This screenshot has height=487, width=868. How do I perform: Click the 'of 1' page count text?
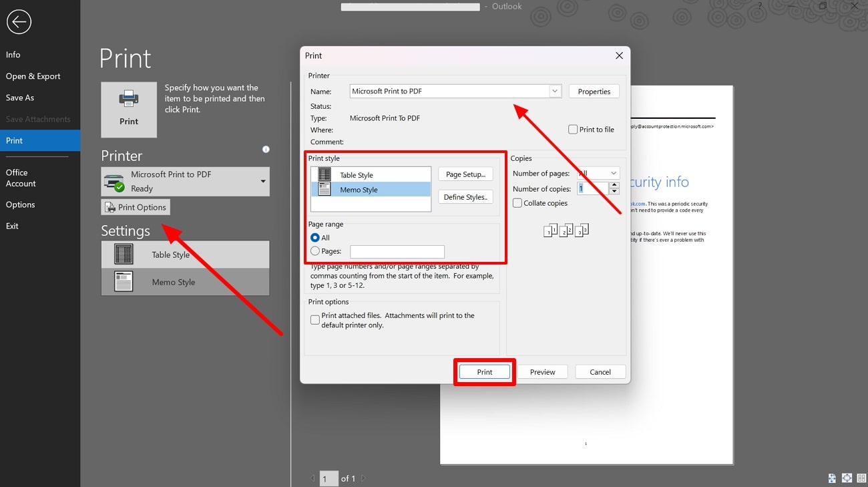point(348,478)
